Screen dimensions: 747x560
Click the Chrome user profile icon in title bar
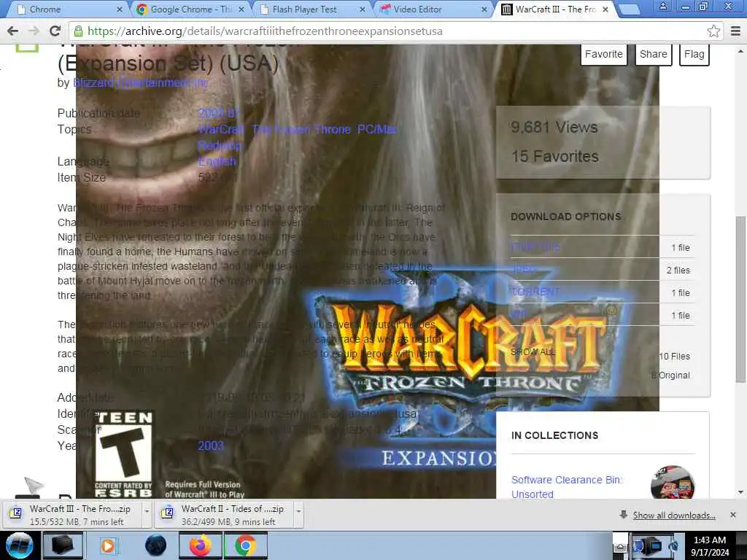click(662, 6)
